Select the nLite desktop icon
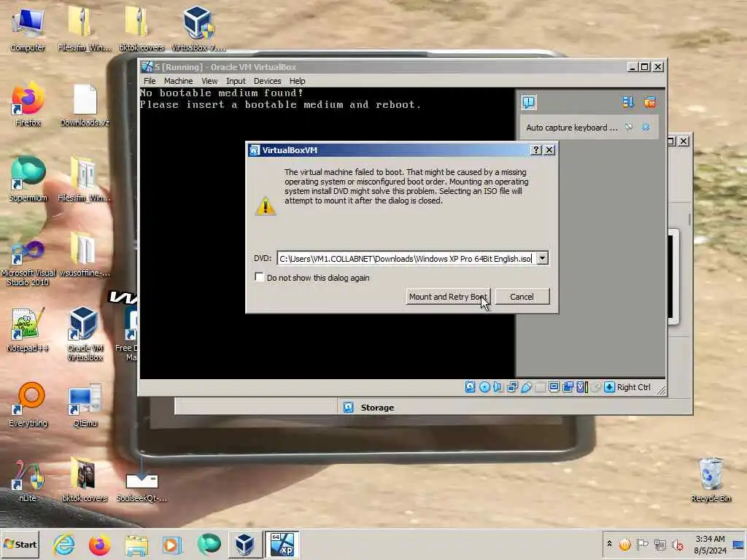The width and height of the screenshot is (747, 560). tap(28, 480)
